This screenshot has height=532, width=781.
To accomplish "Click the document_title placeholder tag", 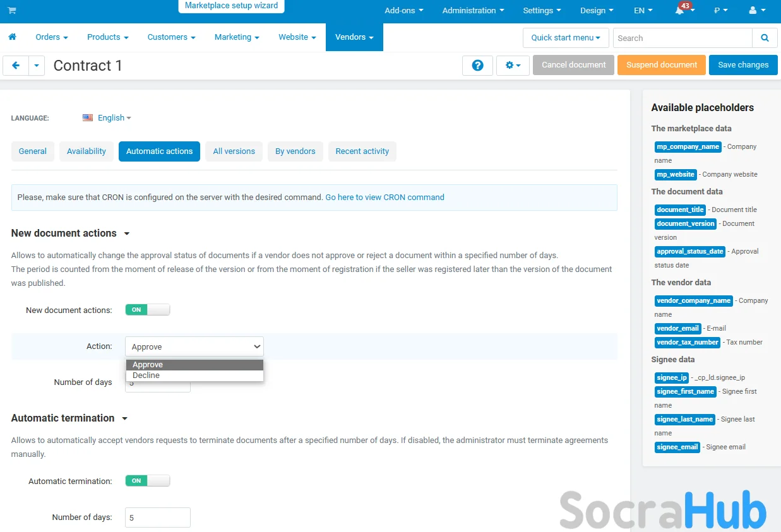I will tap(680, 210).
